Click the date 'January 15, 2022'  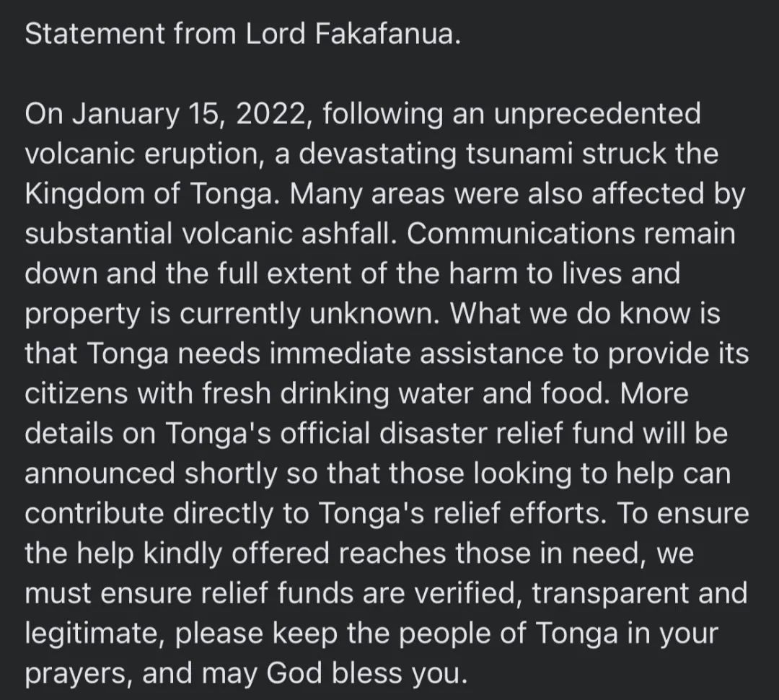pyautogui.click(x=189, y=115)
